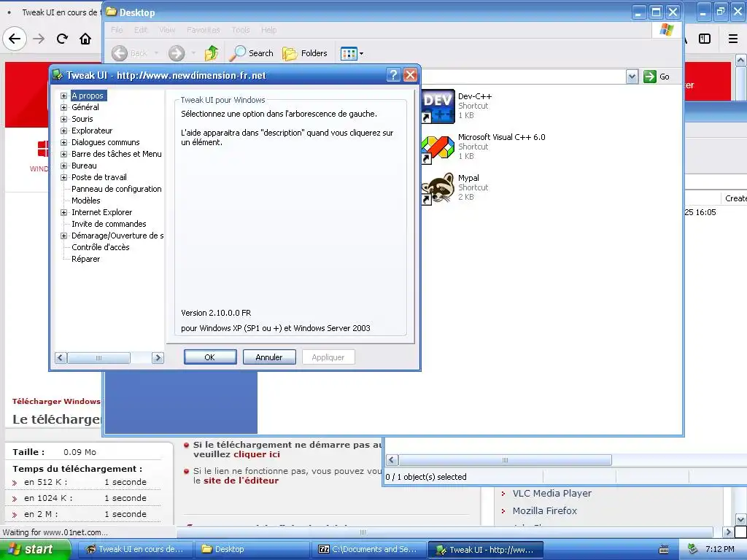Viewport: 747px width, 560px height.
Task: Select Microsoft Visual C++ 6.0 shortcut icon
Action: [x=438, y=147]
